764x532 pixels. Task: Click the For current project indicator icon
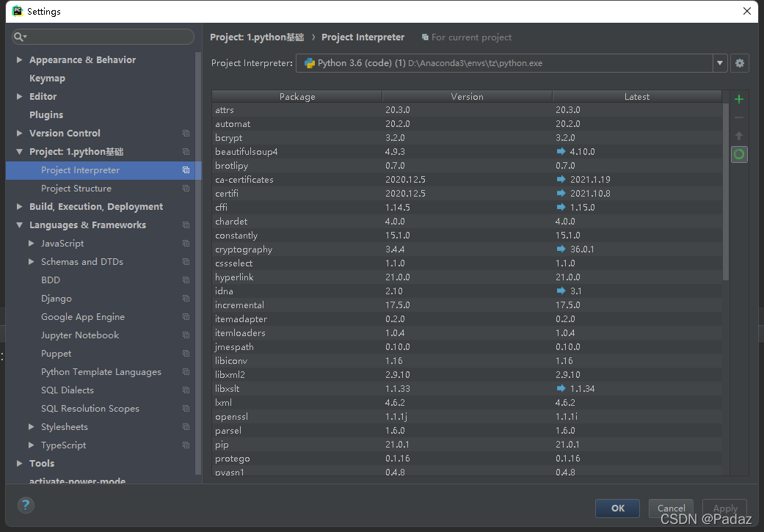tap(425, 37)
